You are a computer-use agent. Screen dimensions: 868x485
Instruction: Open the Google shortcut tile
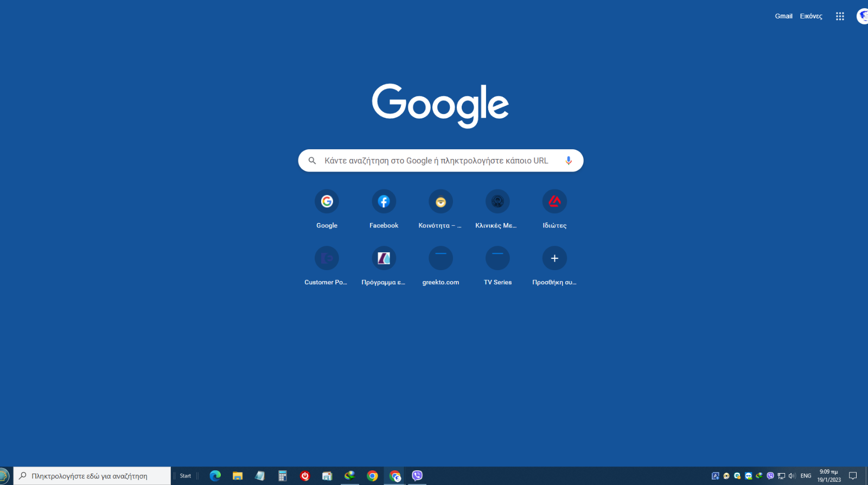(327, 210)
